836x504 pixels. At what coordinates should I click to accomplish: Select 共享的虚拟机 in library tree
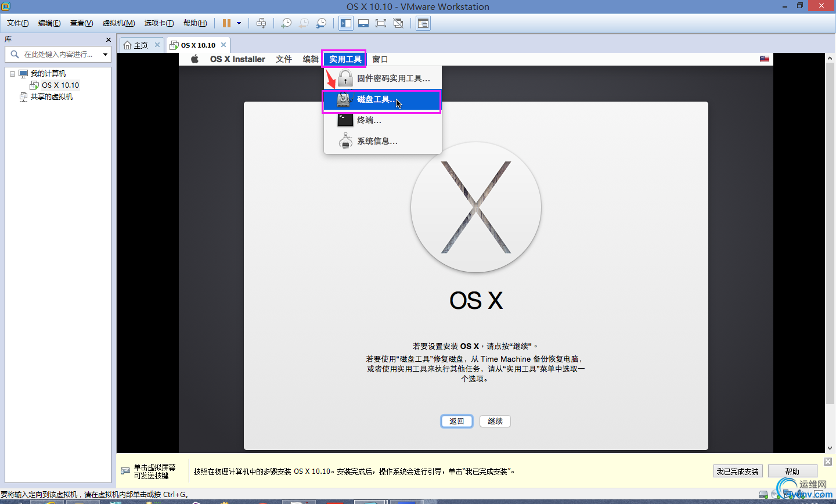(46, 96)
